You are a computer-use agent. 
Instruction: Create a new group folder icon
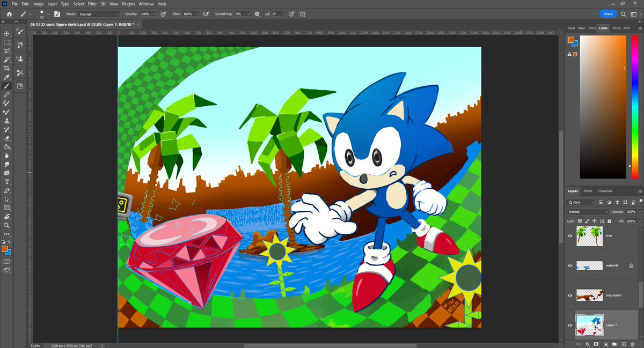614,343
